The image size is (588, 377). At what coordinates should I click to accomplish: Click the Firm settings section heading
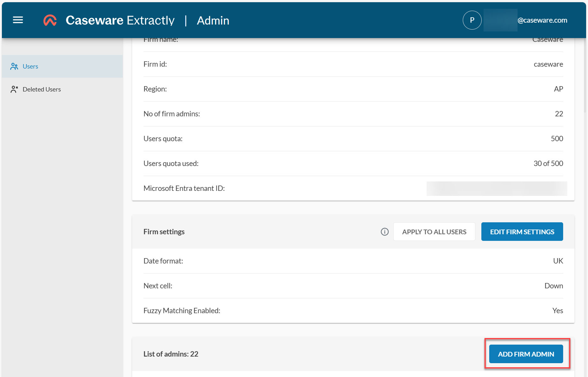tap(164, 232)
